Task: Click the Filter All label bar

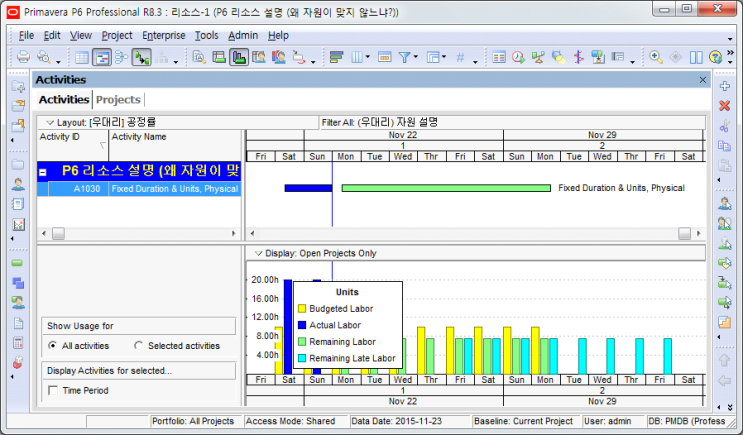Action: click(x=512, y=123)
